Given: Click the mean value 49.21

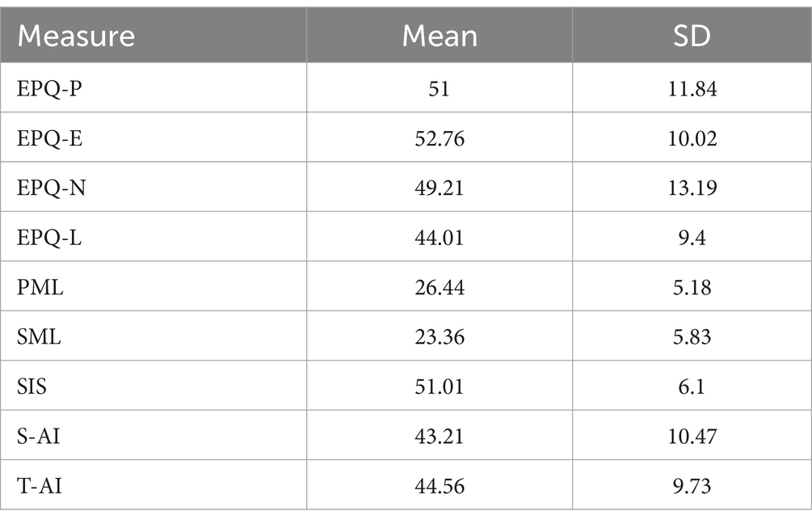Looking at the screenshot, I should point(440,188).
